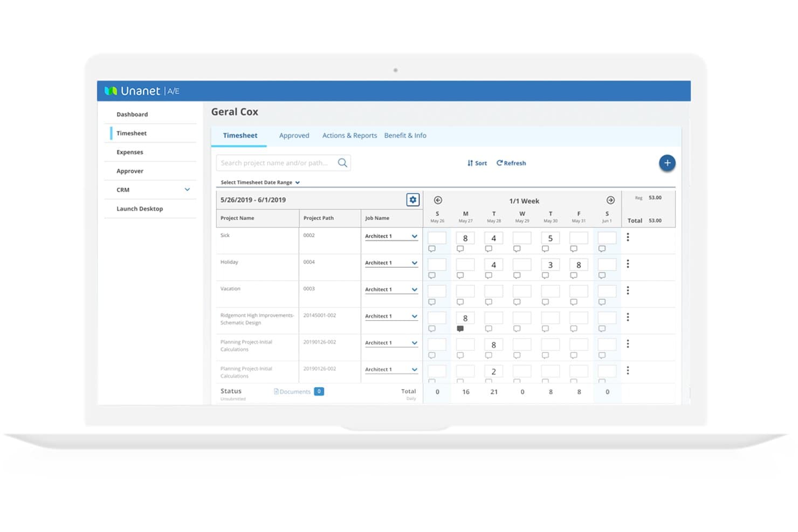This screenshot has height=532, width=798.
Task: Go to the previous week arrow
Action: pyautogui.click(x=438, y=200)
